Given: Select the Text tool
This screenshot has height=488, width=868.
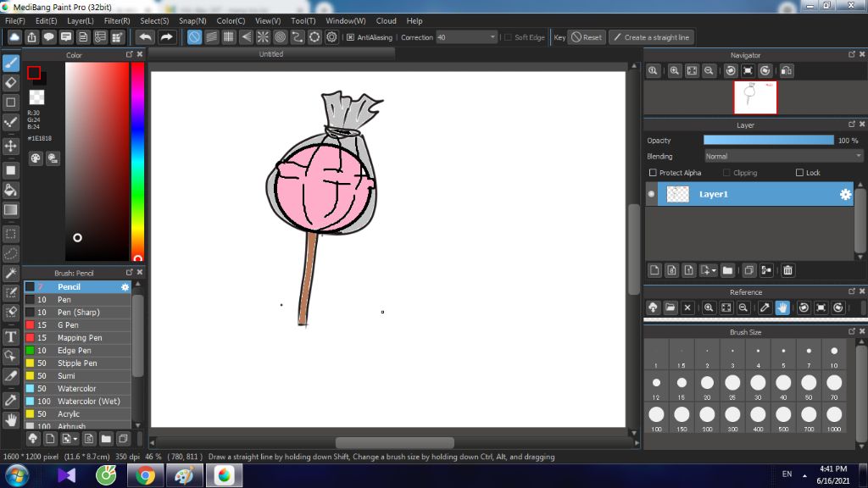Looking at the screenshot, I should (x=10, y=337).
